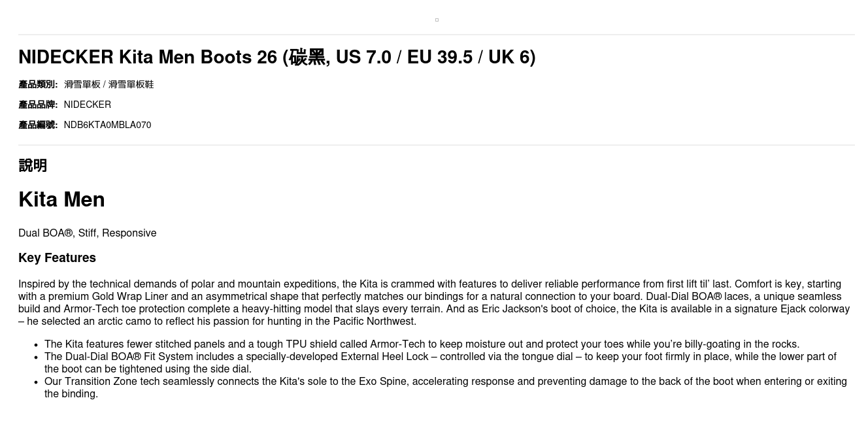Click the small image placeholder at top center
The height and width of the screenshot is (430, 868).
(437, 20)
